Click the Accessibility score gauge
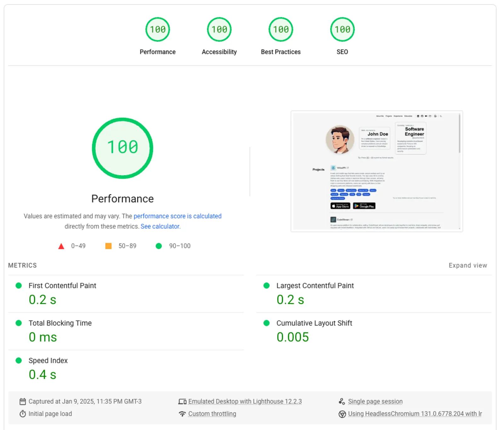Screen dimensions: 504x430 tap(219, 30)
